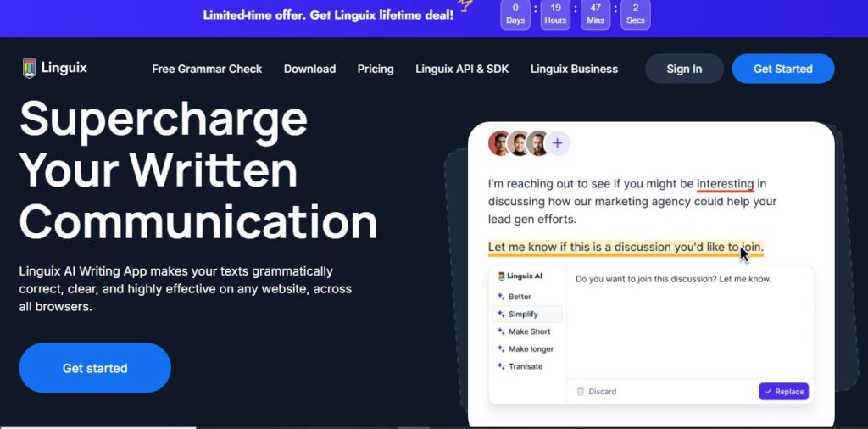
Task: Click the Days countdown box
Action: [515, 14]
